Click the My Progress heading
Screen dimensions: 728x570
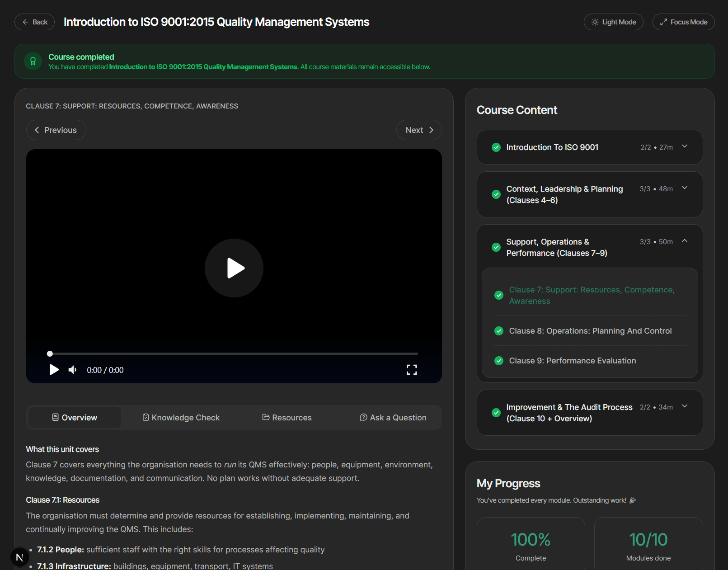coord(508,483)
